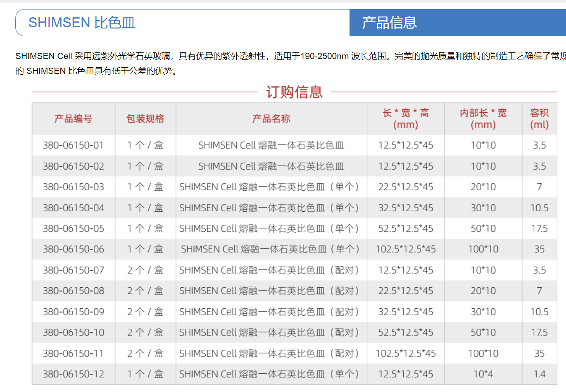Click the 订购信息 section heading
Screen dimensions: 566x392
(294, 92)
